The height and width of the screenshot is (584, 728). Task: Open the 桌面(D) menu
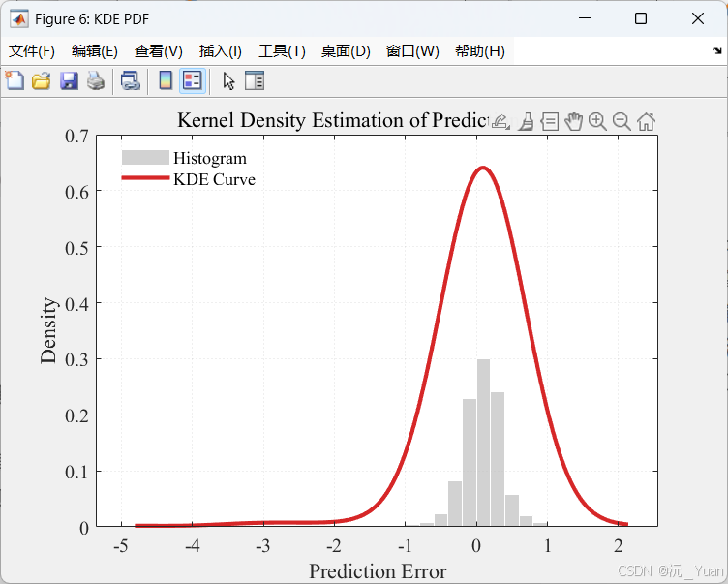[x=346, y=51]
